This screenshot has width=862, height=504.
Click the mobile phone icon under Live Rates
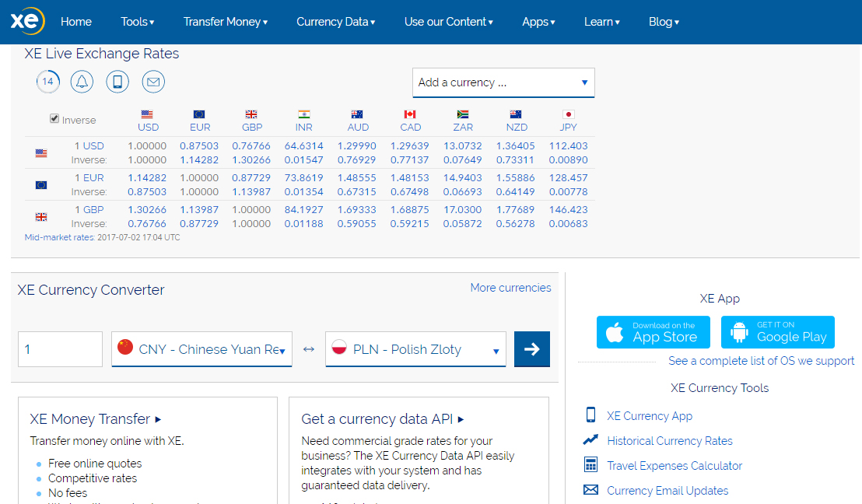(117, 82)
